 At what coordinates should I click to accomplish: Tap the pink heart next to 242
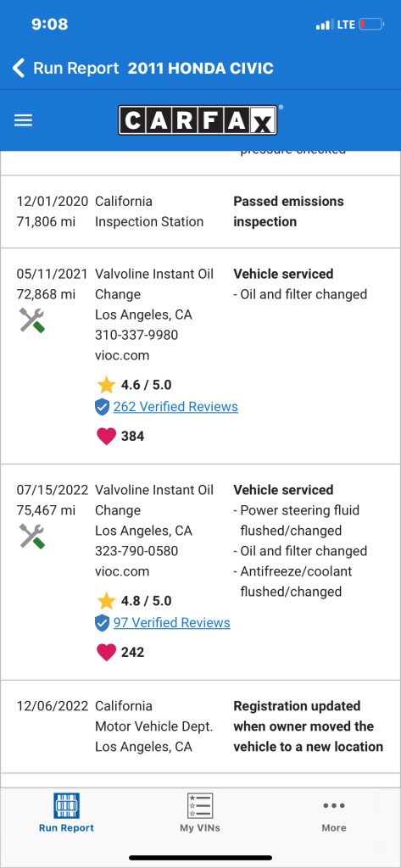pos(106,652)
